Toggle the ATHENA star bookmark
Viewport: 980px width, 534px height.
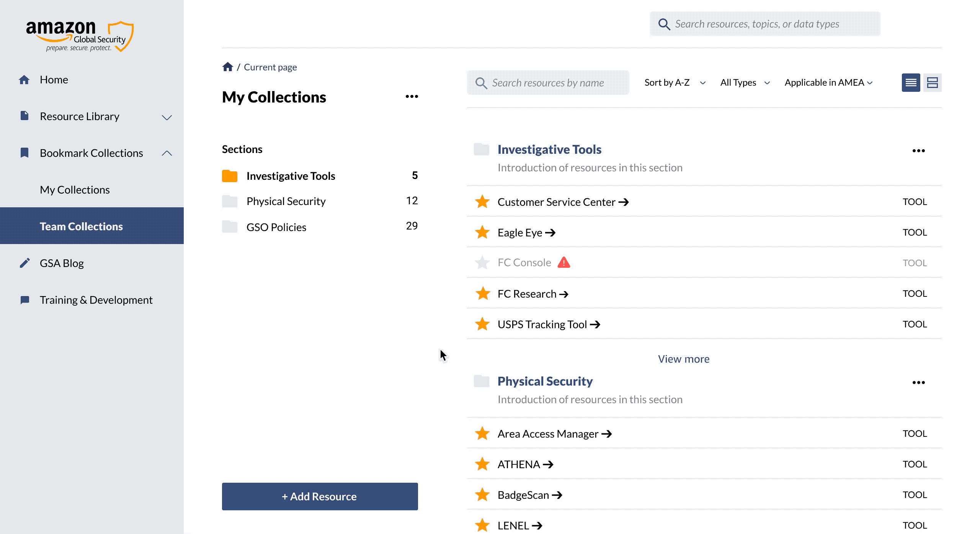482,464
